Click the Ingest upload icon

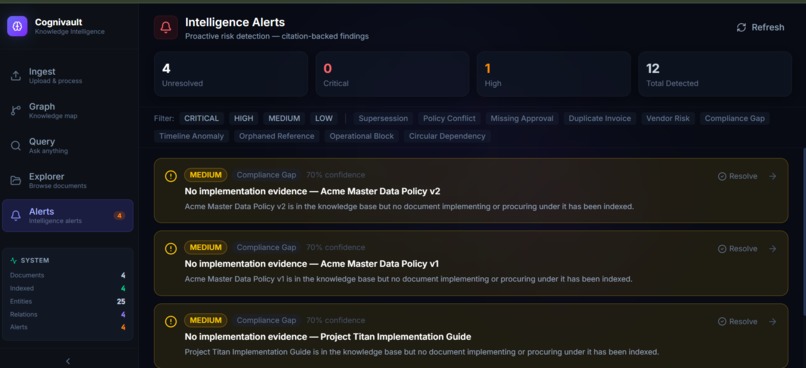[x=16, y=76]
